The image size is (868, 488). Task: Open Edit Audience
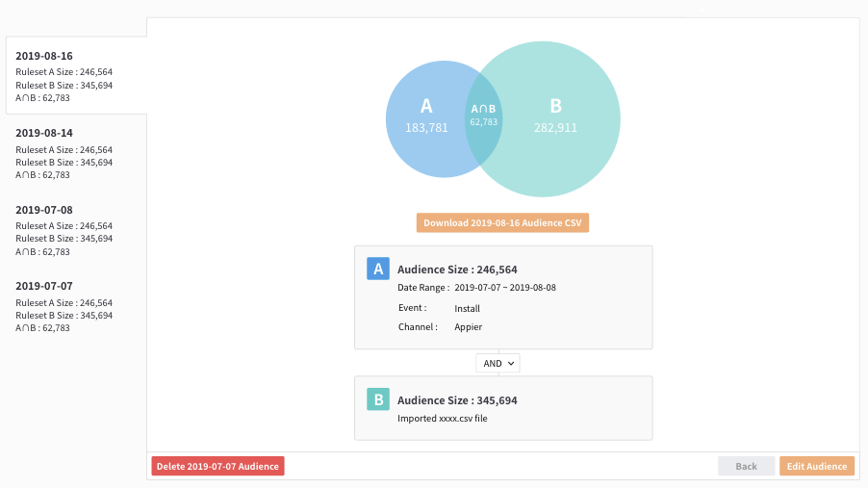(817, 466)
